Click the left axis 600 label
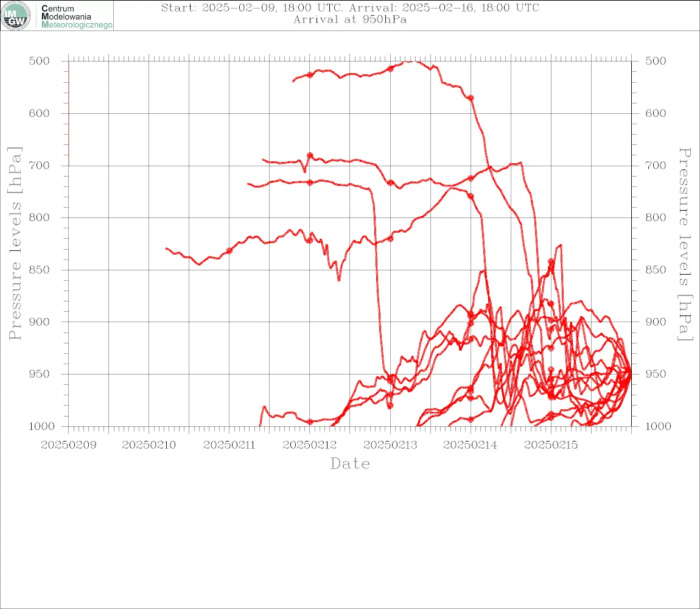700x609 pixels. point(40,113)
